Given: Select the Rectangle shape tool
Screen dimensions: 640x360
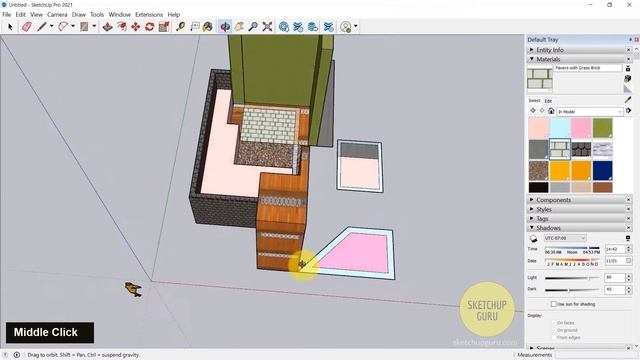Looking at the screenshot, I should point(84,27).
